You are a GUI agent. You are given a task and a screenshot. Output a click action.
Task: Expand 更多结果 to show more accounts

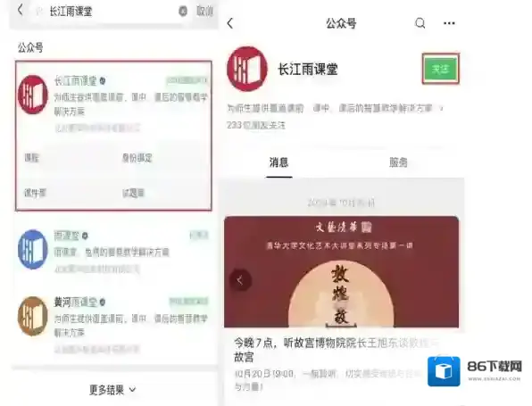coord(112,390)
